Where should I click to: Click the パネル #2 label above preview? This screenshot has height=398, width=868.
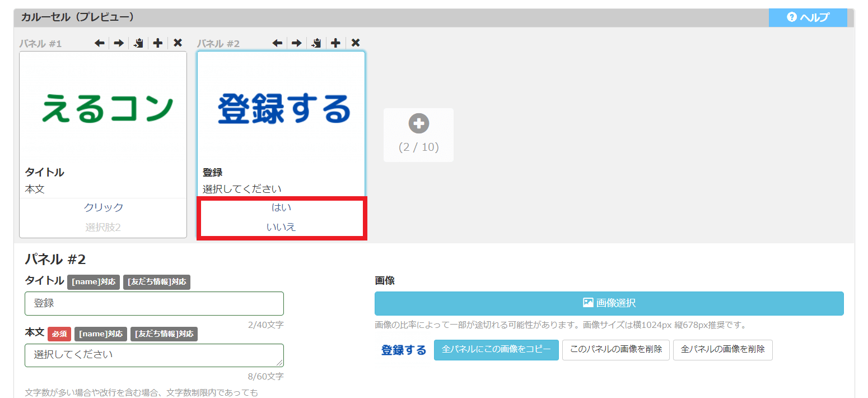pos(218,44)
